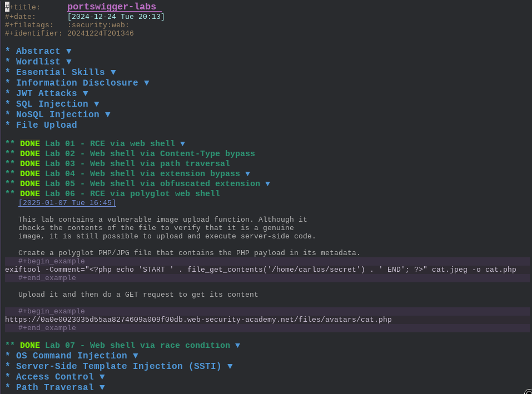Screen dimensions: 532x394
Task: Toggle DONE keyword on Lab 06
Action: (x=30, y=193)
